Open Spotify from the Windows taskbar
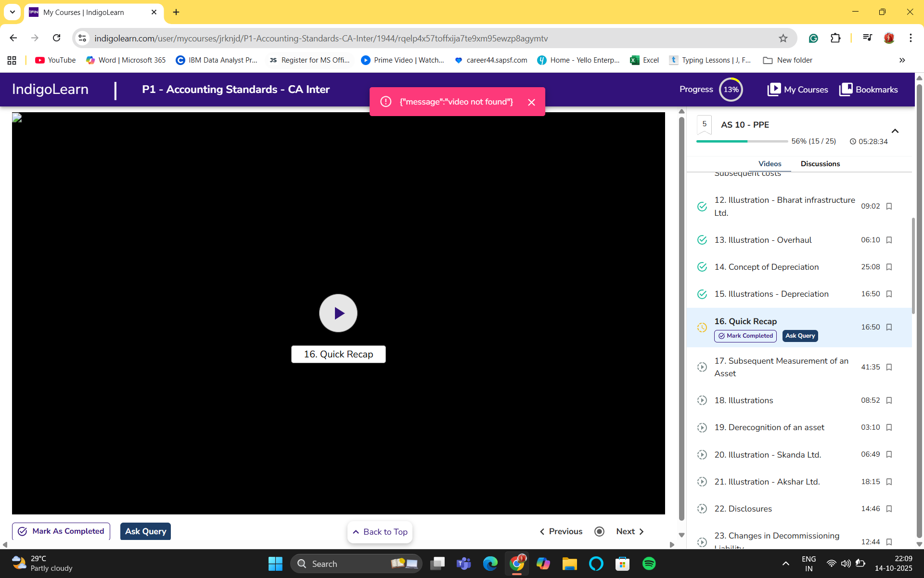 pyautogui.click(x=649, y=564)
